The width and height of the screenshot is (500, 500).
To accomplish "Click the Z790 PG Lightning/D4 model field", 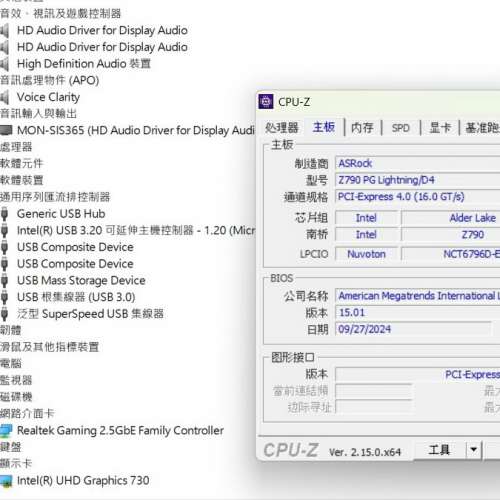I will tap(418, 180).
